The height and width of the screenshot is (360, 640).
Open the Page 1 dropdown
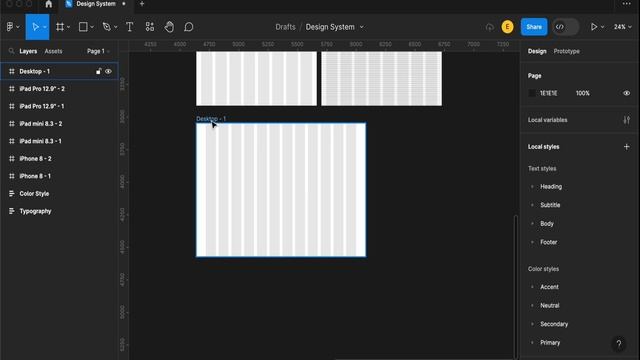tap(98, 51)
